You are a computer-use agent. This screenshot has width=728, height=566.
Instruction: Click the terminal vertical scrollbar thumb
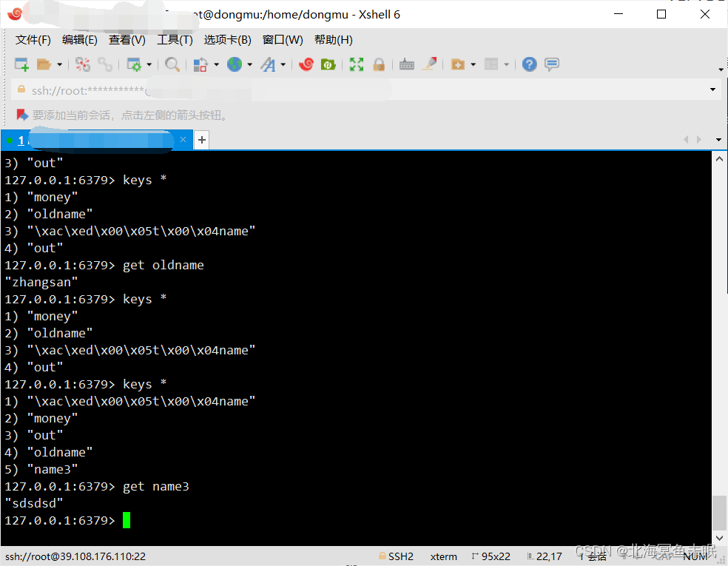[x=719, y=513]
